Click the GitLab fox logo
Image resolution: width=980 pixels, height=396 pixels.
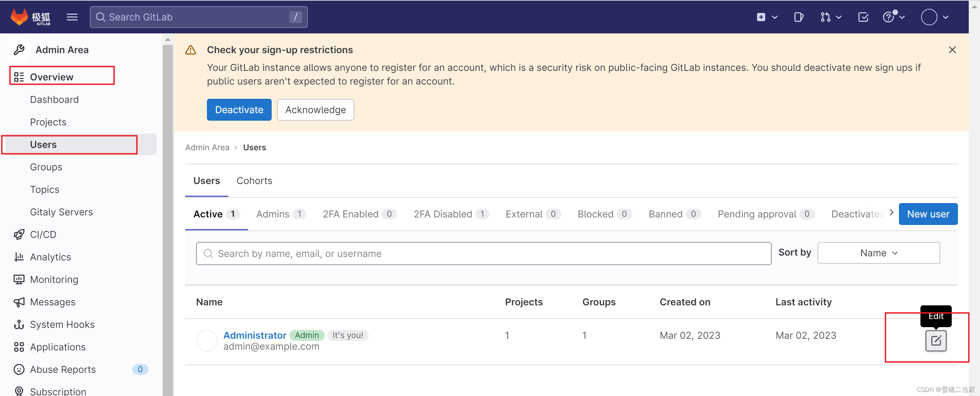pos(19,16)
